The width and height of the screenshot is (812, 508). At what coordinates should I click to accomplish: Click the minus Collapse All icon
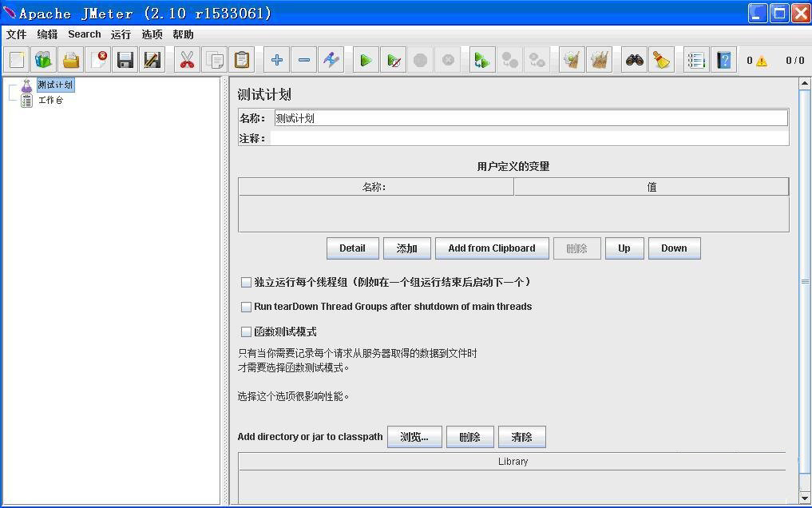tap(304, 61)
